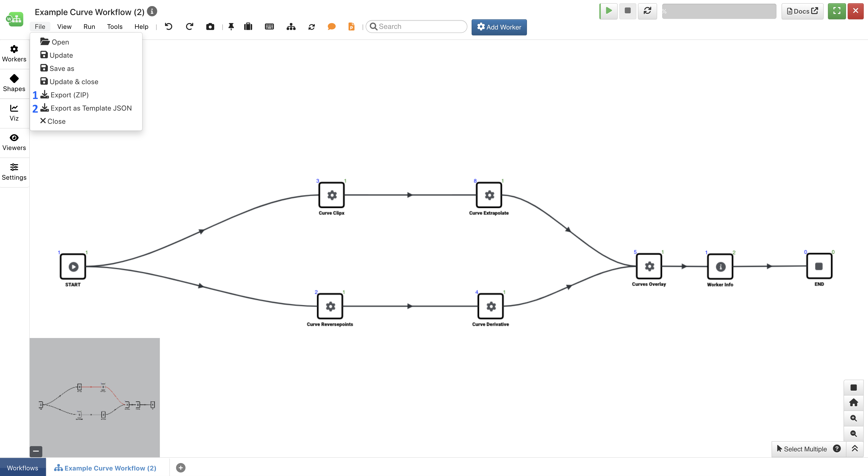Screen dimensions: 868x476
Task: Select Export as Template JSON from File menu
Action: [91, 108]
